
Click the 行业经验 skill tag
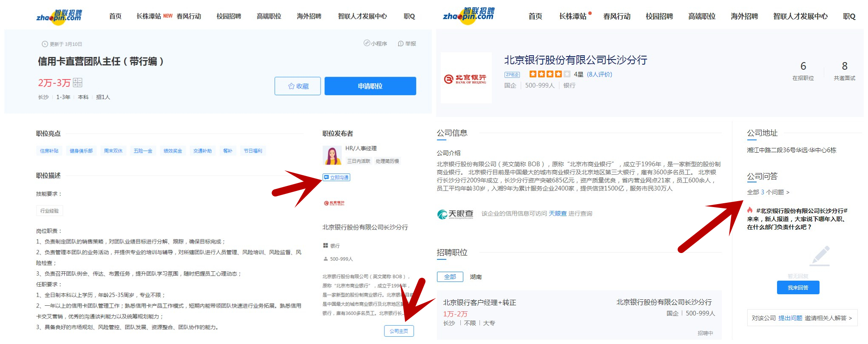tap(50, 210)
